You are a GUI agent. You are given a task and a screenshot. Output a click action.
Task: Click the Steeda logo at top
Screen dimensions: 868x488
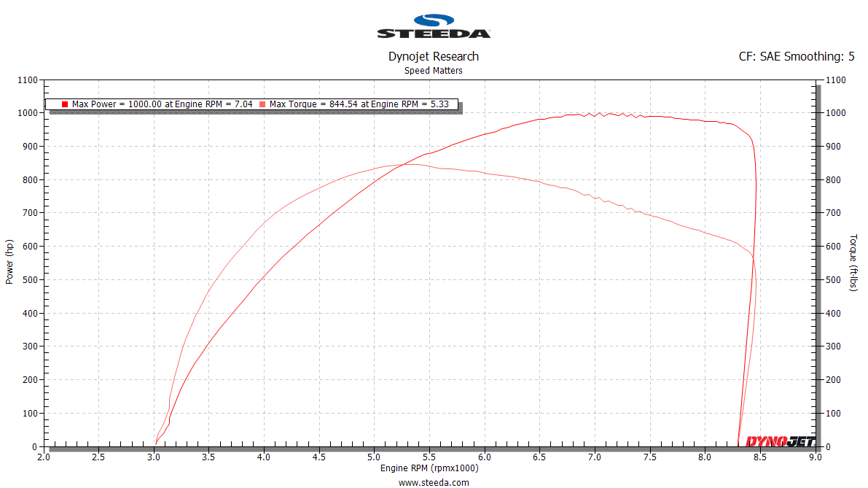point(434,26)
